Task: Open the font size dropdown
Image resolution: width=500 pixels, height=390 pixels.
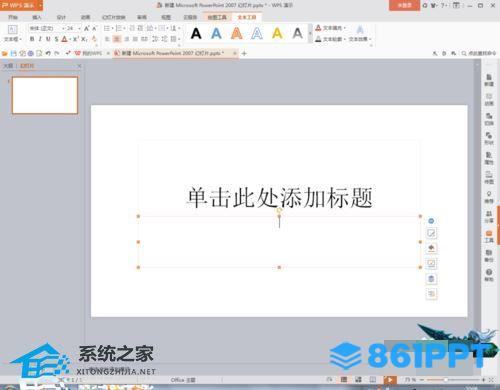Action: point(71,28)
